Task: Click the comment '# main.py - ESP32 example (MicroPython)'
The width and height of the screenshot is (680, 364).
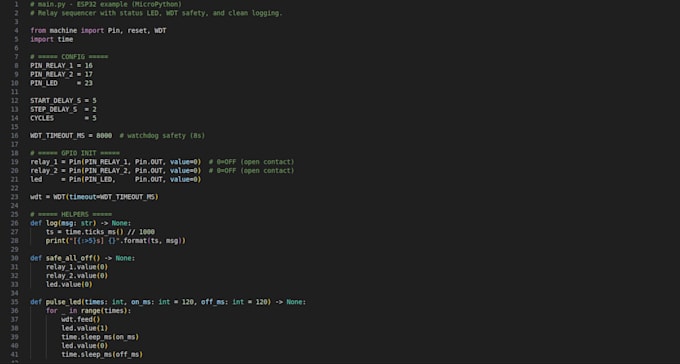Action: pyautogui.click(x=106, y=4)
